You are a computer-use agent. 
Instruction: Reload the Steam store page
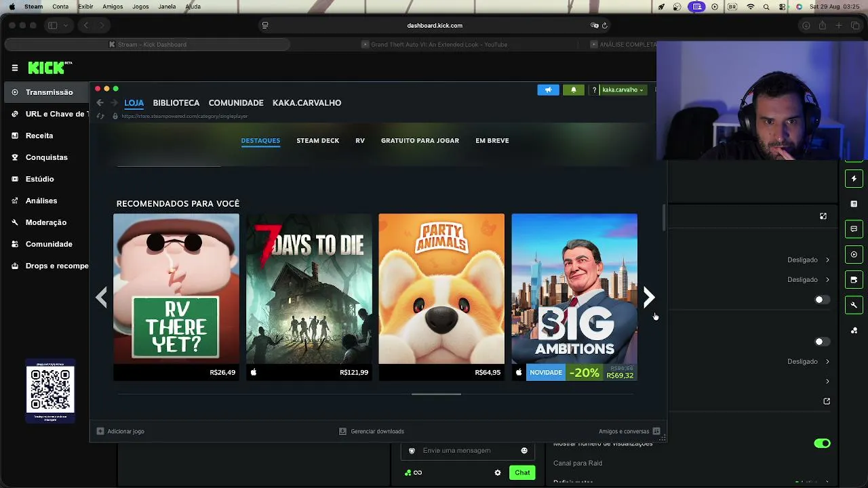100,117
